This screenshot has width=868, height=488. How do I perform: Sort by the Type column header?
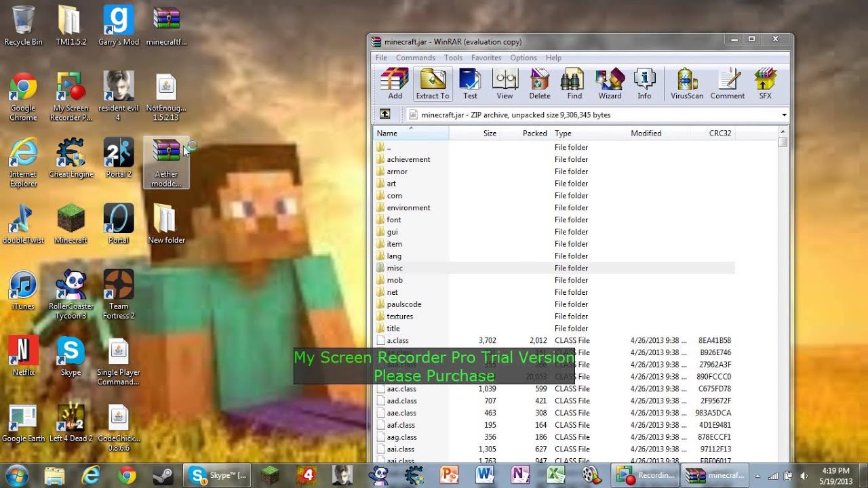[x=589, y=134]
